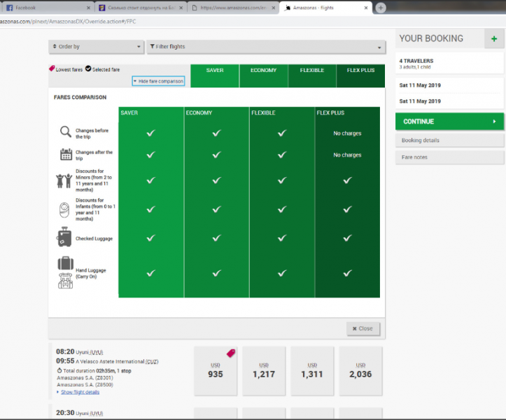
Task: Click the Facebook tab favicon
Action: pos(10,8)
